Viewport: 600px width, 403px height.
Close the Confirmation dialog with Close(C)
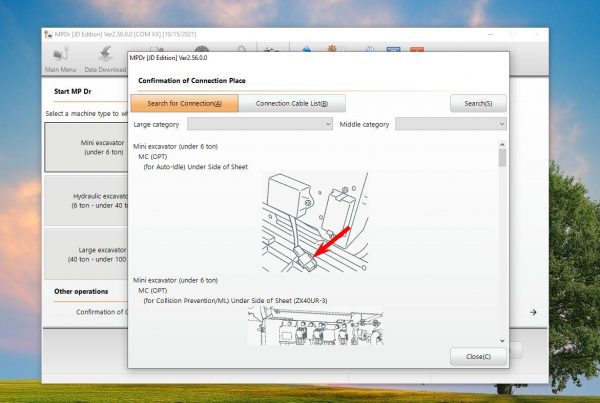(x=478, y=356)
